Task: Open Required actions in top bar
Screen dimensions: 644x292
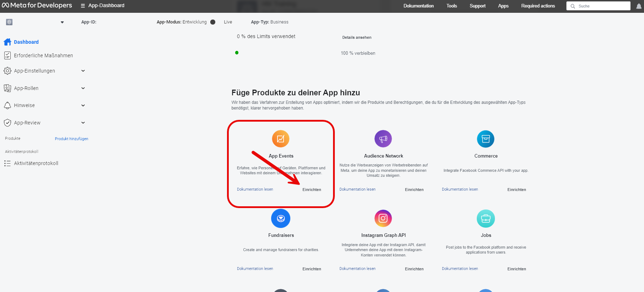Action: click(x=538, y=6)
